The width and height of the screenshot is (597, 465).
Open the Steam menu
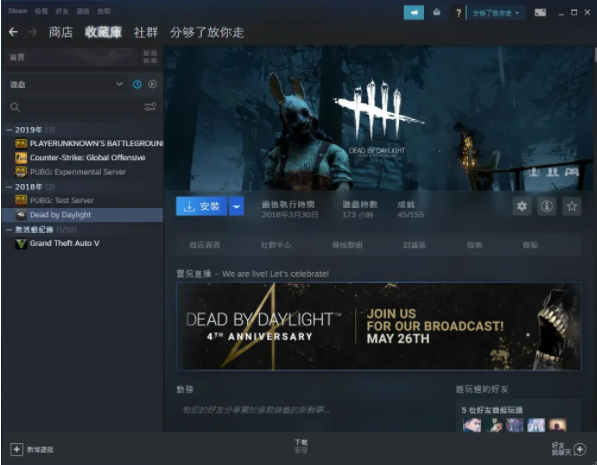click(x=18, y=11)
